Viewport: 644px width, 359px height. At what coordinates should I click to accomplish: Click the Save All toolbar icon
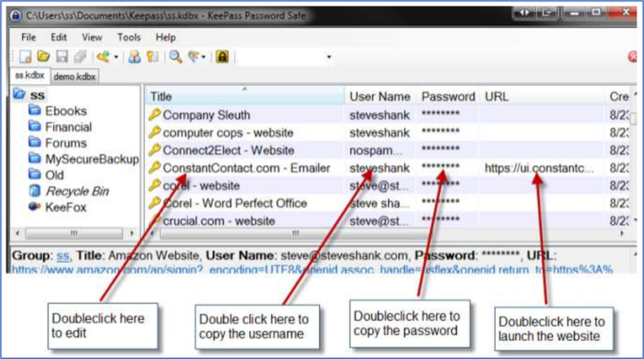tap(81, 57)
